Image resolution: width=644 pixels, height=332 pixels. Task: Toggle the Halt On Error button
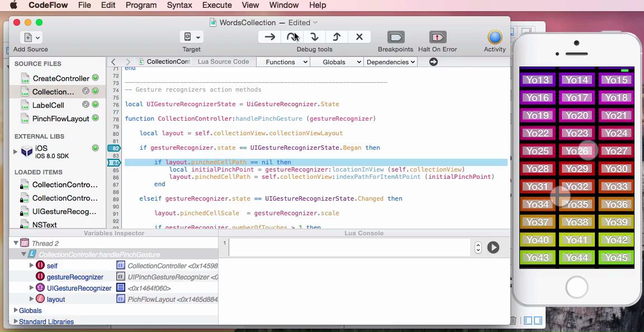tap(437, 37)
